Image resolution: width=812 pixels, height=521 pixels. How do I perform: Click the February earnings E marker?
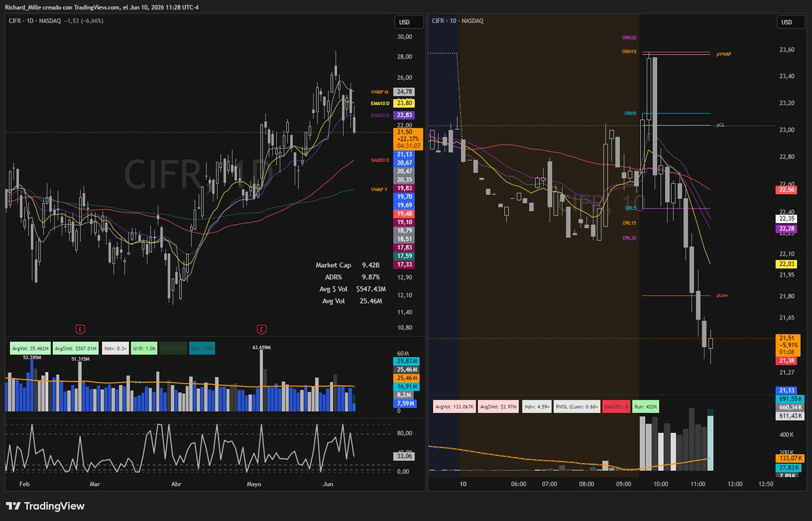81,329
